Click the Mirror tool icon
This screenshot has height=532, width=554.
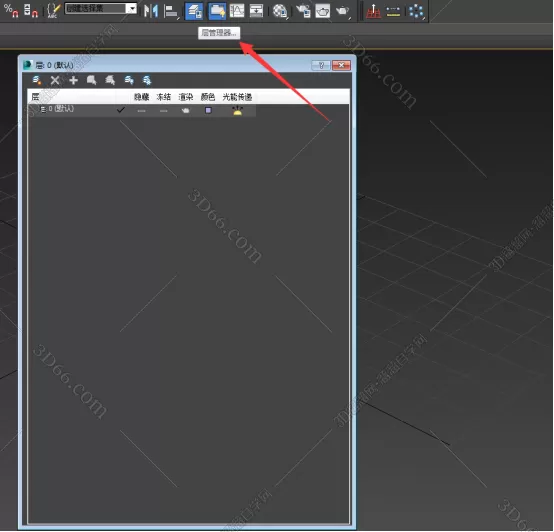click(x=151, y=11)
